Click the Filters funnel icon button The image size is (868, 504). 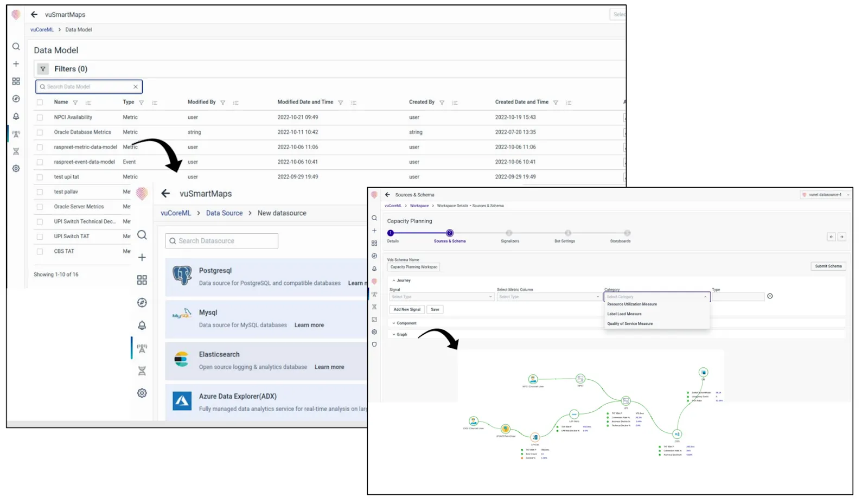(x=43, y=69)
